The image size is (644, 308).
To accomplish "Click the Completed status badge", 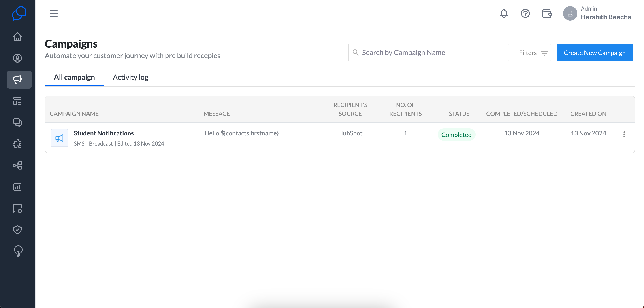I will (456, 135).
